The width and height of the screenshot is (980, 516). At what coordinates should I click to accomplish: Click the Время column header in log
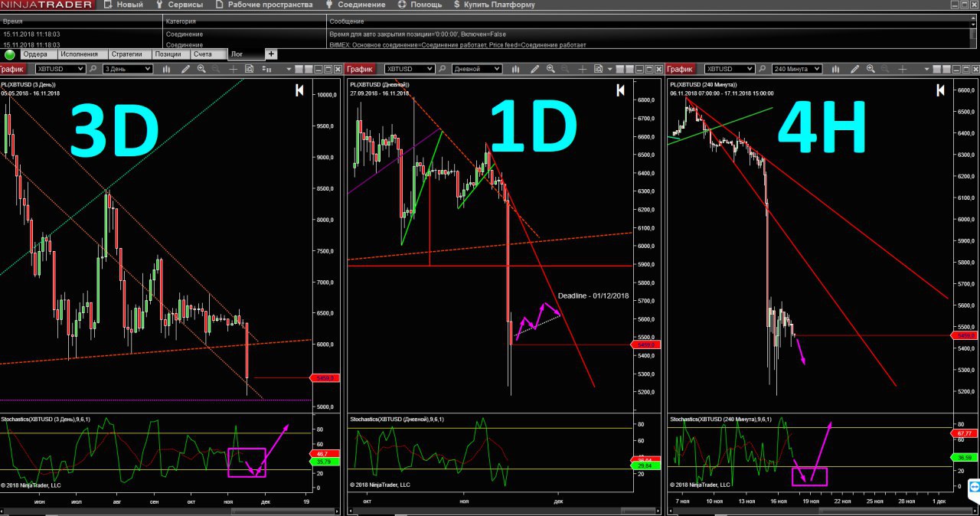[x=81, y=21]
